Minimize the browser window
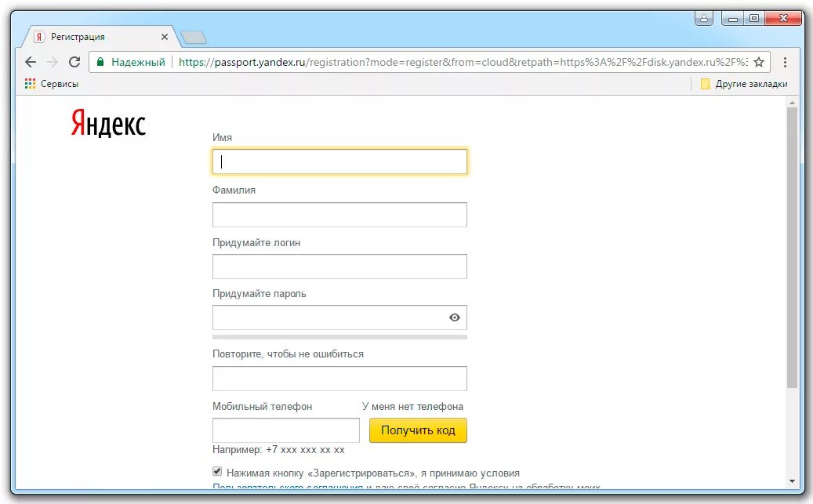This screenshot has height=504, width=813. point(732,19)
